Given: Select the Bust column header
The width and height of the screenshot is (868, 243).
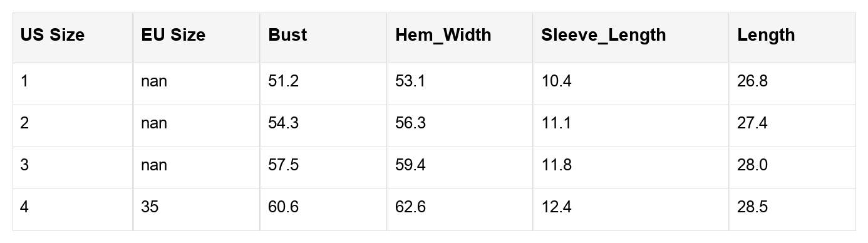Looking at the screenshot, I should [324, 38].
